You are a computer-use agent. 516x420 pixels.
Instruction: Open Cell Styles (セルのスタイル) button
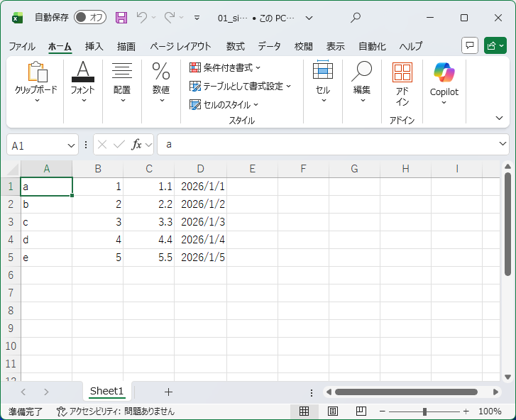coord(224,104)
